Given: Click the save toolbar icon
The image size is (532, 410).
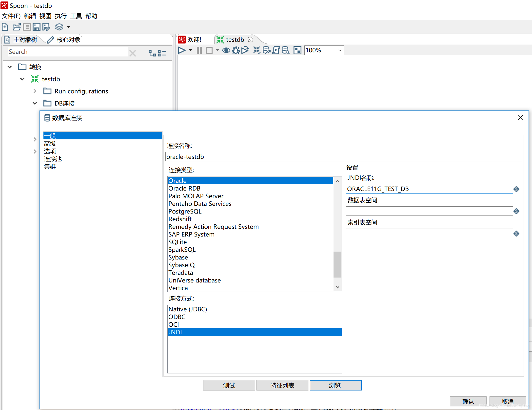Looking at the screenshot, I should 36,27.
